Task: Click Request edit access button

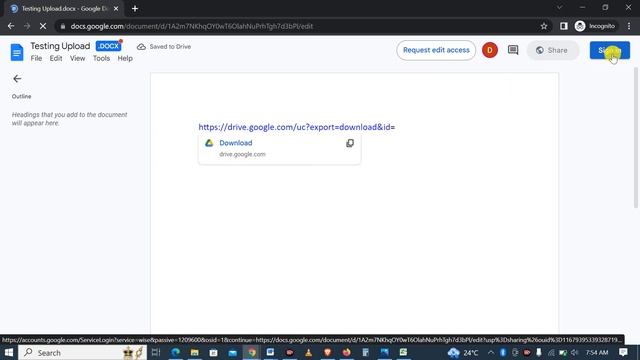Action: click(436, 50)
